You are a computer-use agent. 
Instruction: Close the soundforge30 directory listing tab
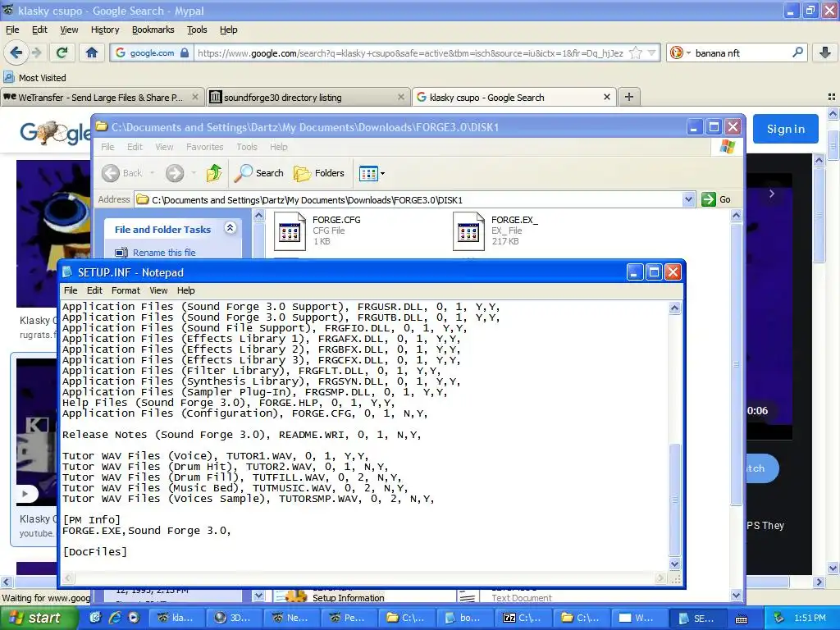click(400, 97)
